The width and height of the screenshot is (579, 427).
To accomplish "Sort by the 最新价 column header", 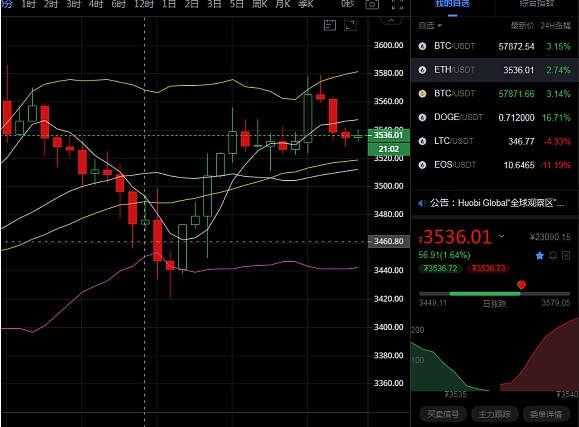I will coord(522,25).
